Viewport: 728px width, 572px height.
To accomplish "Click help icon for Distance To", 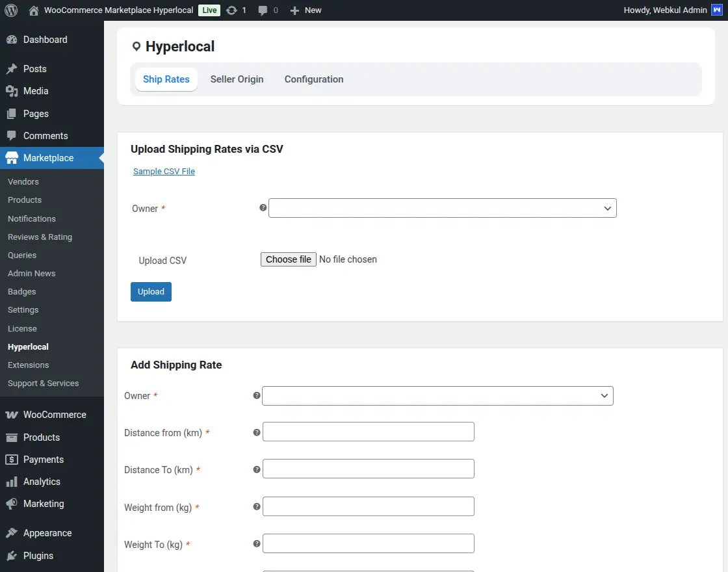I will 256,470.
